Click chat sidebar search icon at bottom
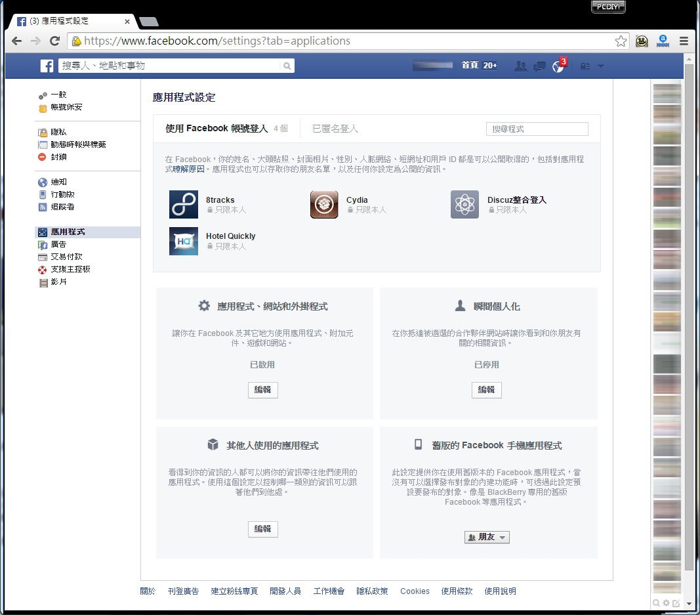 (x=656, y=603)
